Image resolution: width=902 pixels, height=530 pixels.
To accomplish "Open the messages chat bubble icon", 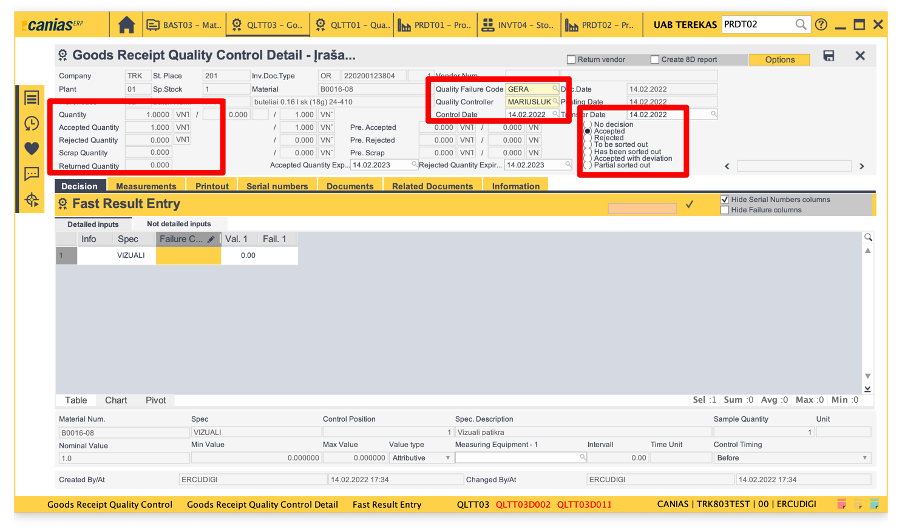I will [x=32, y=174].
